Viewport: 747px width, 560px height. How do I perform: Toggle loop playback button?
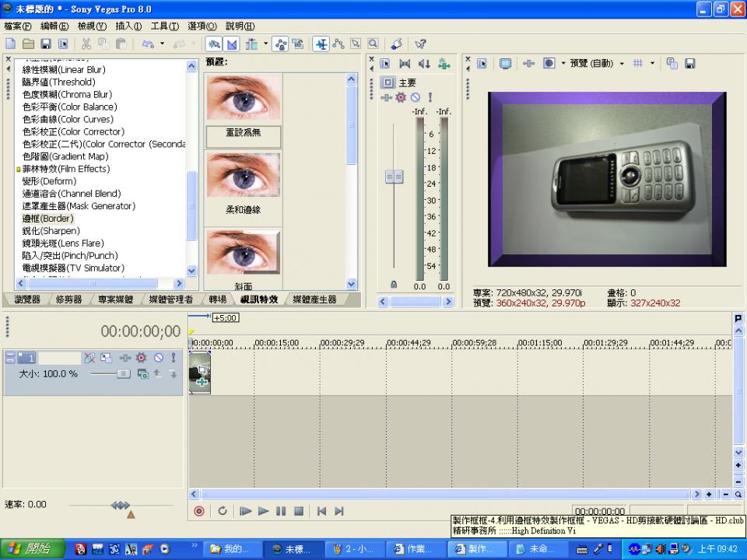click(223, 511)
